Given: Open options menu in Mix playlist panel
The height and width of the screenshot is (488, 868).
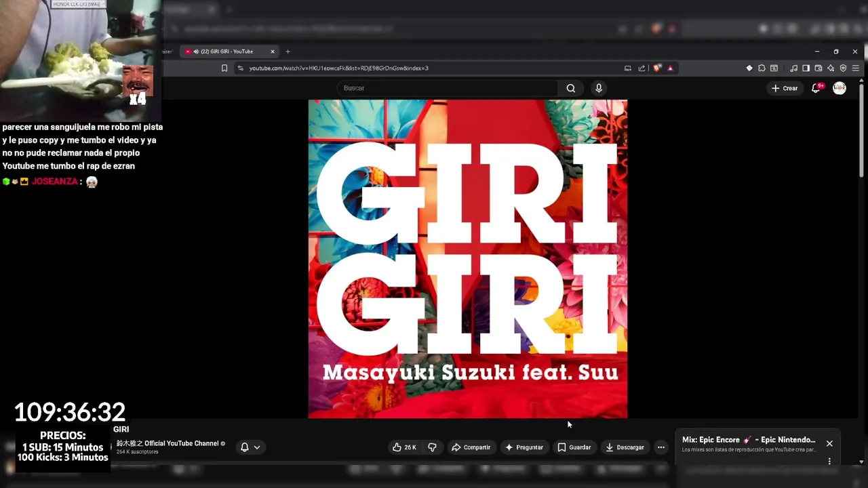Looking at the screenshot, I should (x=829, y=462).
